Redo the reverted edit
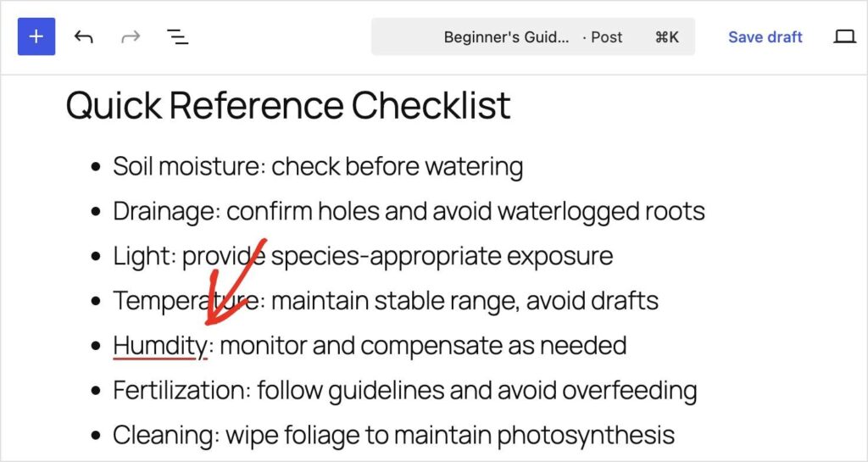868x462 pixels. [131, 37]
